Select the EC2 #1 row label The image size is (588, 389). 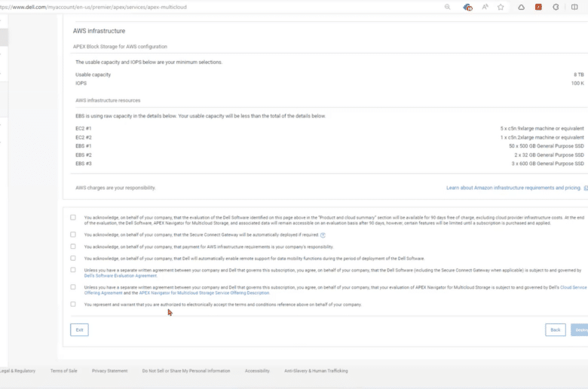(83, 128)
